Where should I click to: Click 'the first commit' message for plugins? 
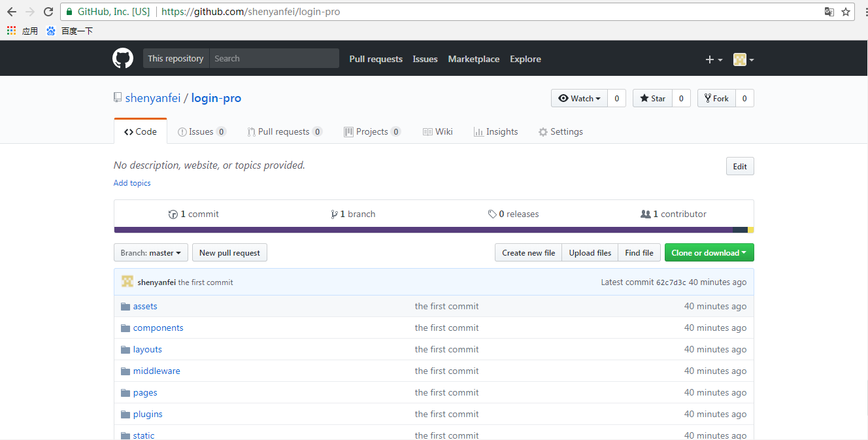click(447, 414)
